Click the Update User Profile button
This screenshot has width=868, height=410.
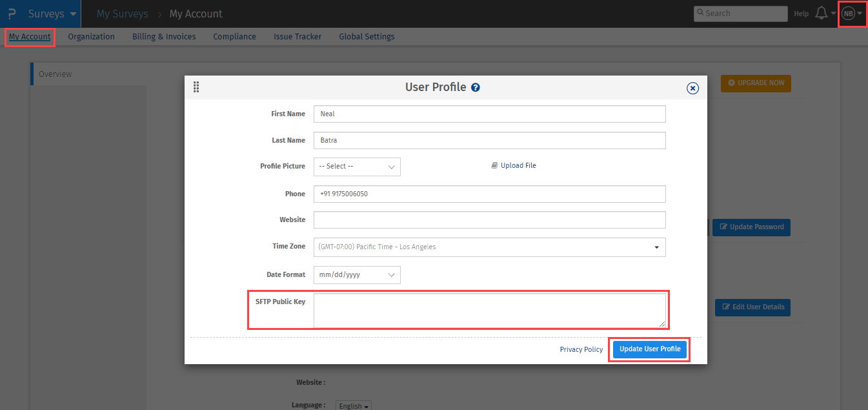coord(650,349)
